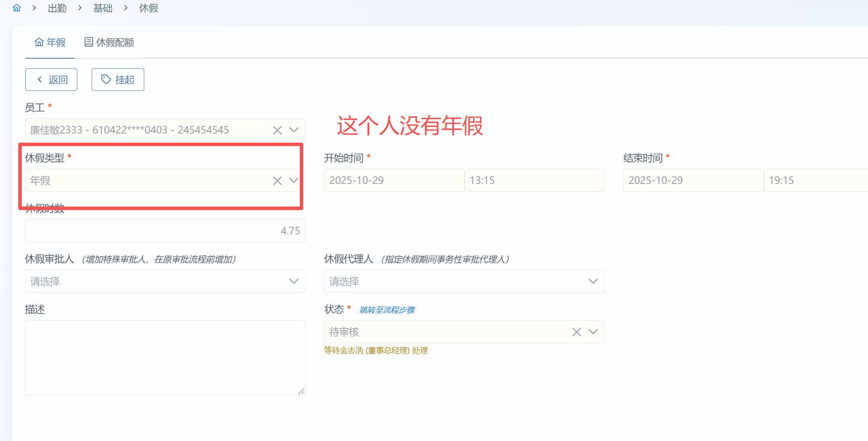Viewport: 868px width, 441px height.
Task: Click inside the 描述 text area
Action: pyautogui.click(x=165, y=357)
